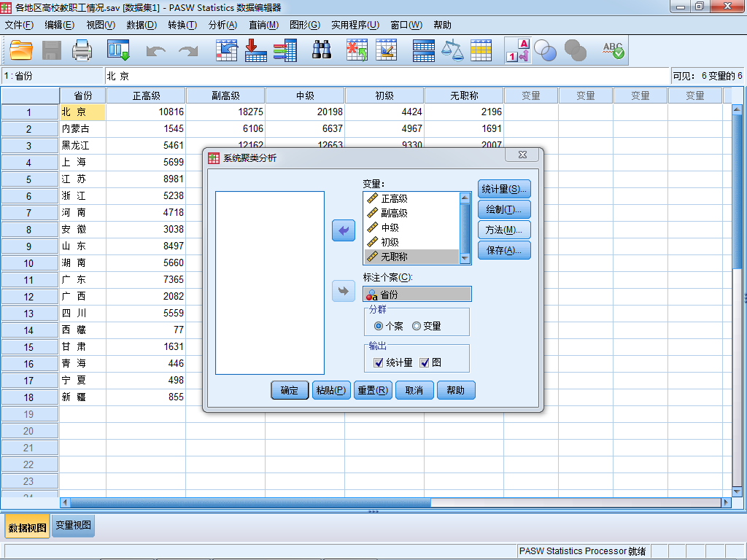This screenshot has width=747, height=560.
Task: Click the arrow button beside Label Cases
Action: [344, 290]
